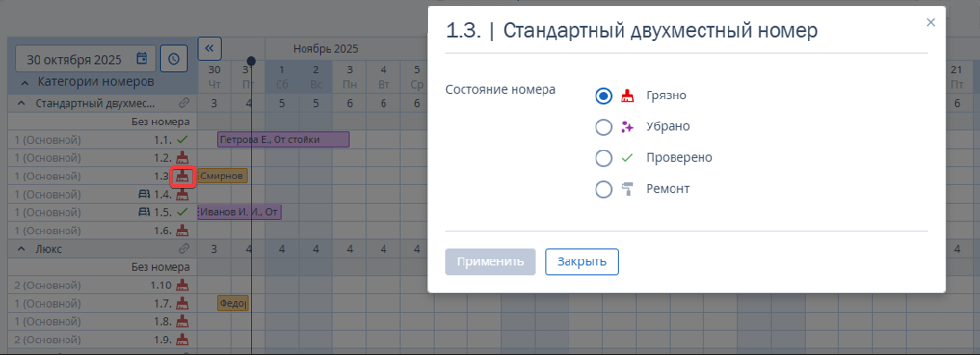Viewport: 980px width, 355px height.
Task: Click the Ноябрь 2025 month header
Action: click(x=325, y=49)
